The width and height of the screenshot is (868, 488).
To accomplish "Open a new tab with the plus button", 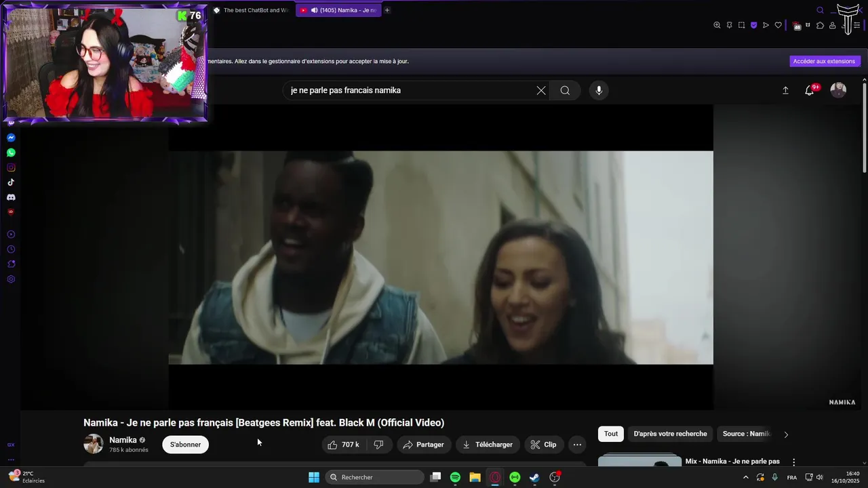I will point(387,10).
